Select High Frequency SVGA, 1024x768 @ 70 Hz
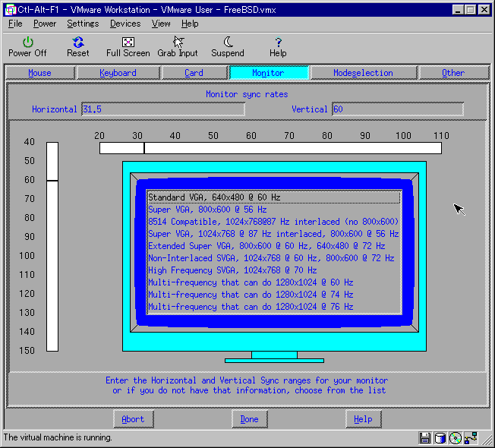The height and width of the screenshot is (448, 495). pyautogui.click(x=274, y=270)
